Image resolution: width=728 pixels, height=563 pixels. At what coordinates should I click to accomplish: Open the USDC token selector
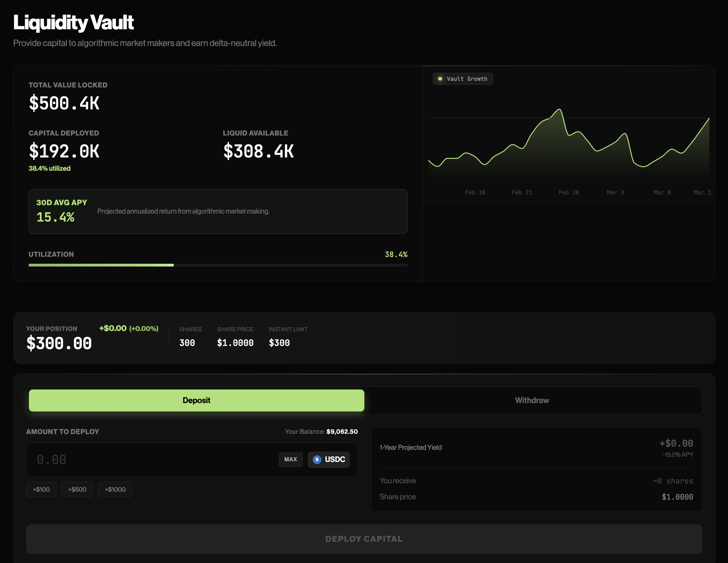coord(328,460)
